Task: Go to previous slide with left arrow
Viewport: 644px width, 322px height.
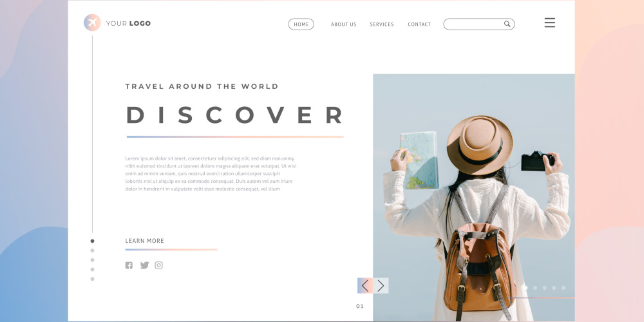Action: coord(365,285)
